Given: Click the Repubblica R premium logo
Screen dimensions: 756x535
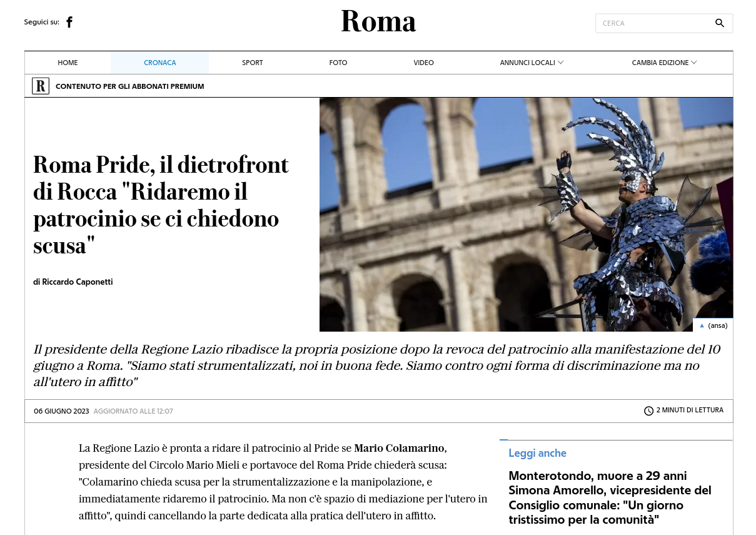Looking at the screenshot, I should coord(41,86).
